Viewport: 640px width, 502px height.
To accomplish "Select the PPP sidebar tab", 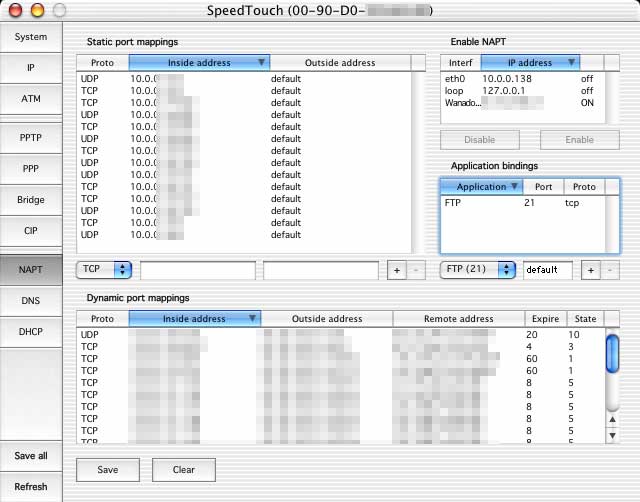I will pos(31,169).
